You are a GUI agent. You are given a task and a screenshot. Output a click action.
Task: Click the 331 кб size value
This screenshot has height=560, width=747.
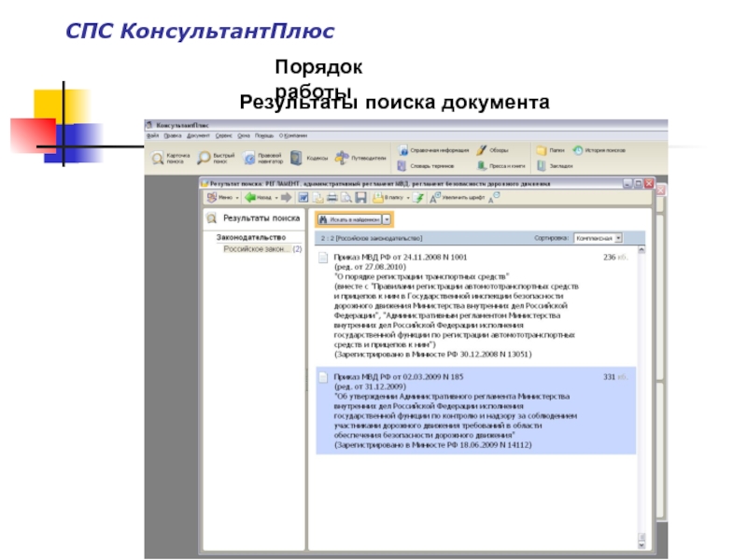615,377
